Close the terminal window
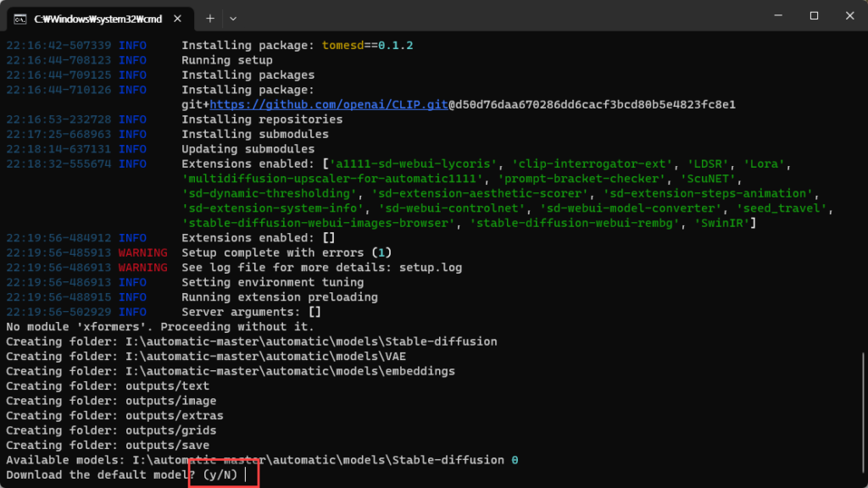 pyautogui.click(x=849, y=15)
